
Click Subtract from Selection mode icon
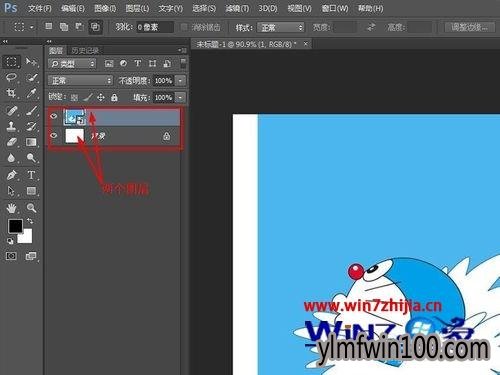pyautogui.click(x=79, y=27)
